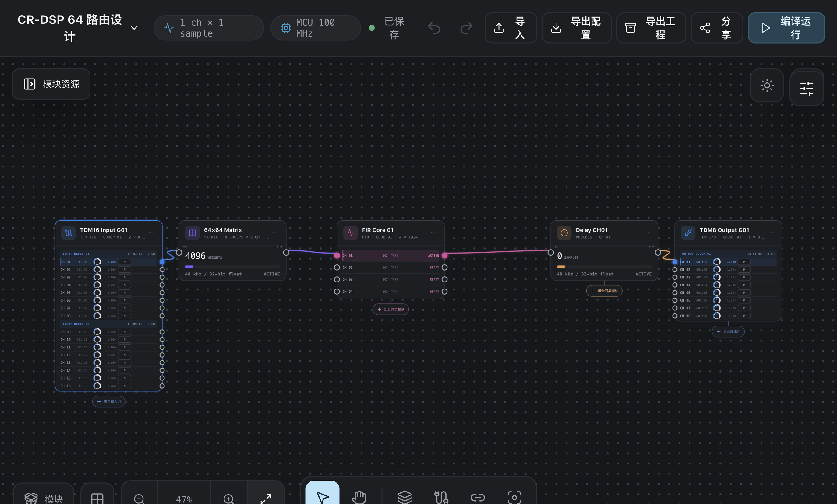Toggle mute M on input CH 05
This screenshot has width=837, height=504.
[x=124, y=292]
